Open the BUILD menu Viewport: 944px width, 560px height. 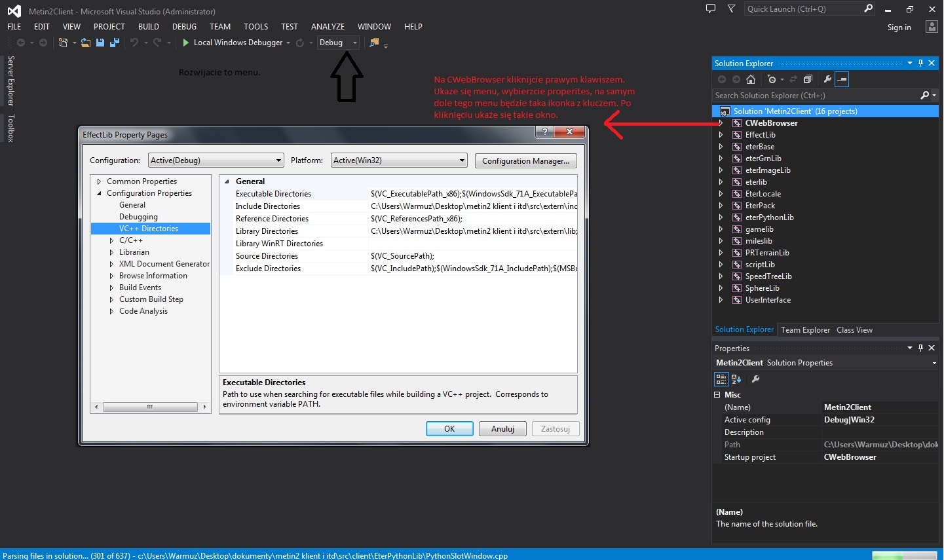(x=149, y=27)
